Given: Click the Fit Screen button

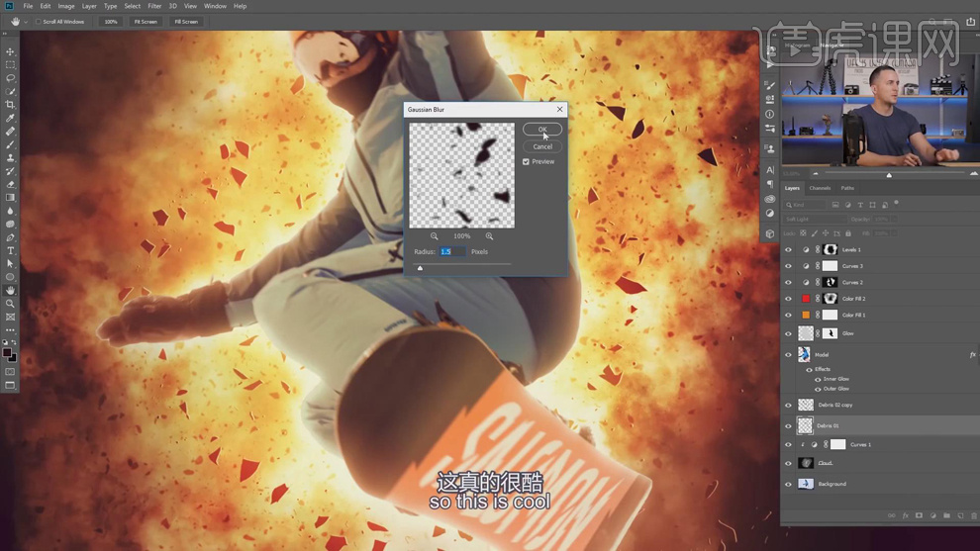Looking at the screenshot, I should (x=146, y=22).
